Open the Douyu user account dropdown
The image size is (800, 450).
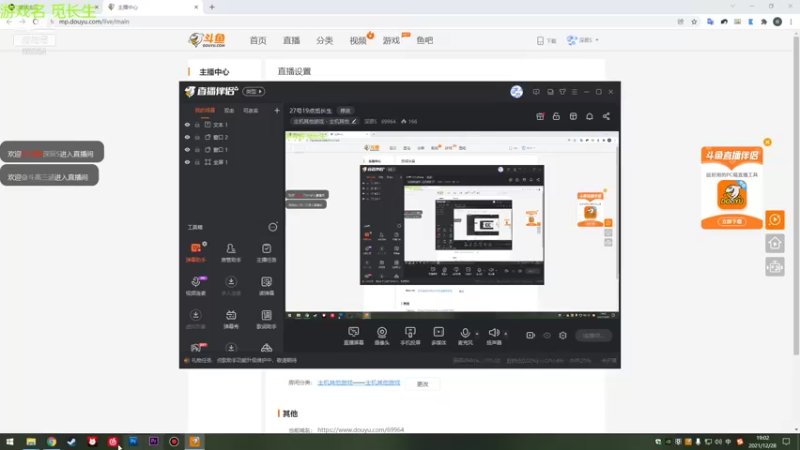point(583,40)
